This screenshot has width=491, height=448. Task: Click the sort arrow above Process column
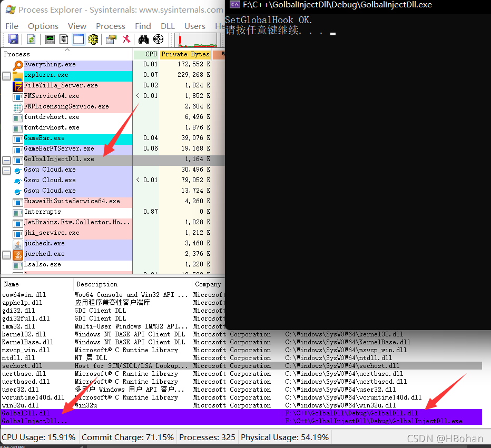coord(67,49)
